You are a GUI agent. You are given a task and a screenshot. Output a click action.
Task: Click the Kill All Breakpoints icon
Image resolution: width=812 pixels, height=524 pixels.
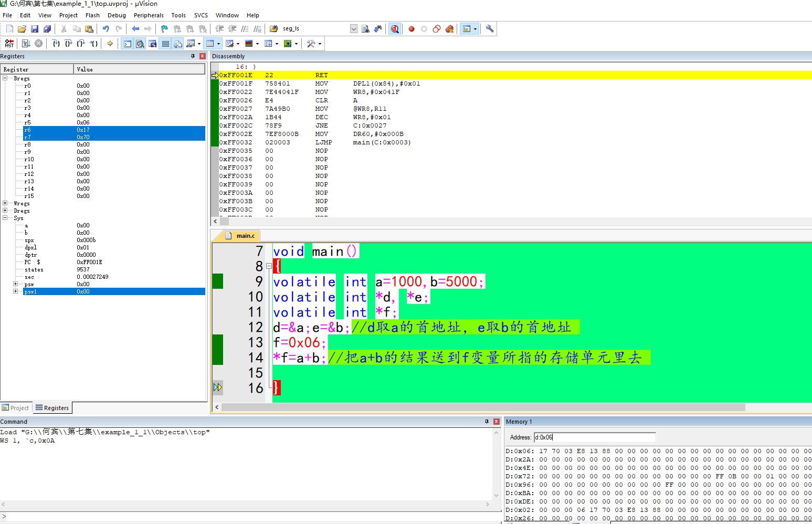(449, 29)
